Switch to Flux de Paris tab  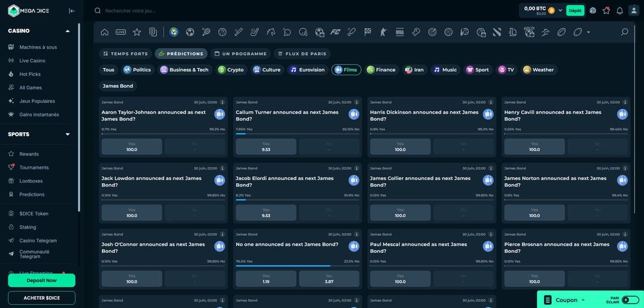(x=302, y=54)
